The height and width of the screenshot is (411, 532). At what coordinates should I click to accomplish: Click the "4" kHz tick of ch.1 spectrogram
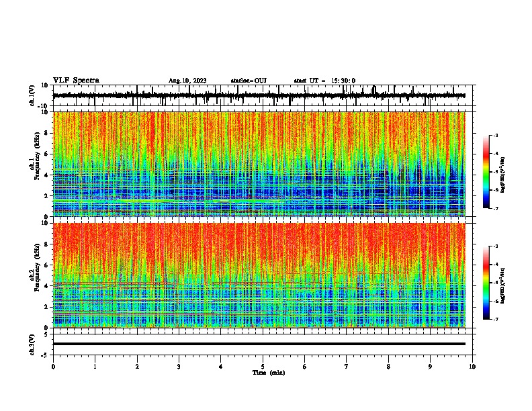(46, 175)
